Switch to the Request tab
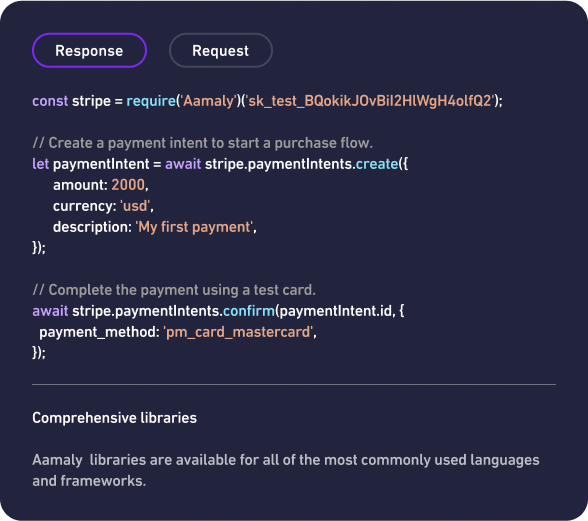Viewport: 588px width, 521px height. click(x=220, y=51)
